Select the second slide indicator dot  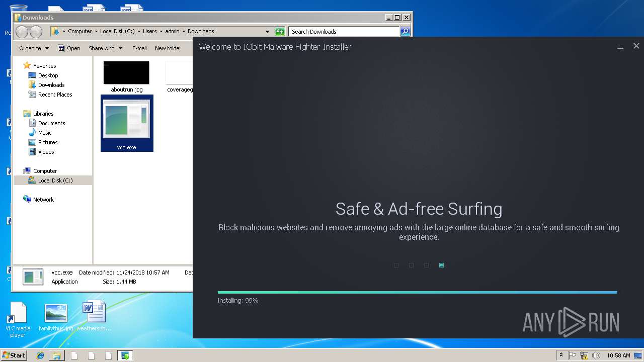(411, 265)
